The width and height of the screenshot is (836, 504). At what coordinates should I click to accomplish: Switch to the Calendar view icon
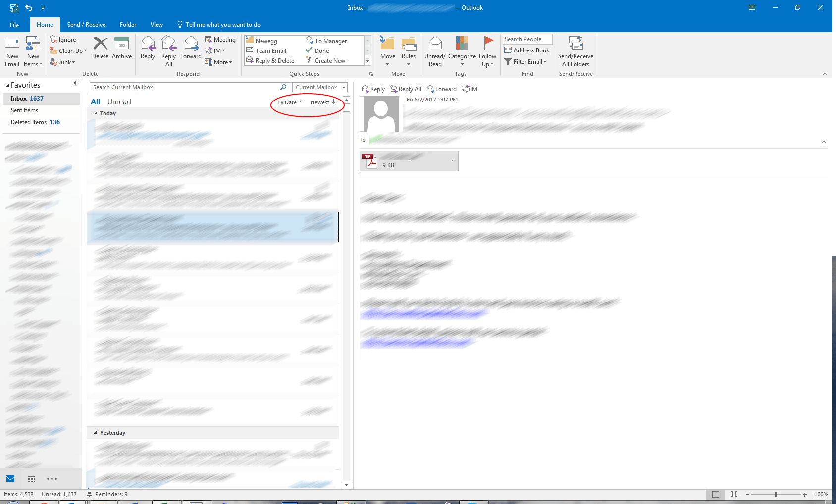pos(31,478)
